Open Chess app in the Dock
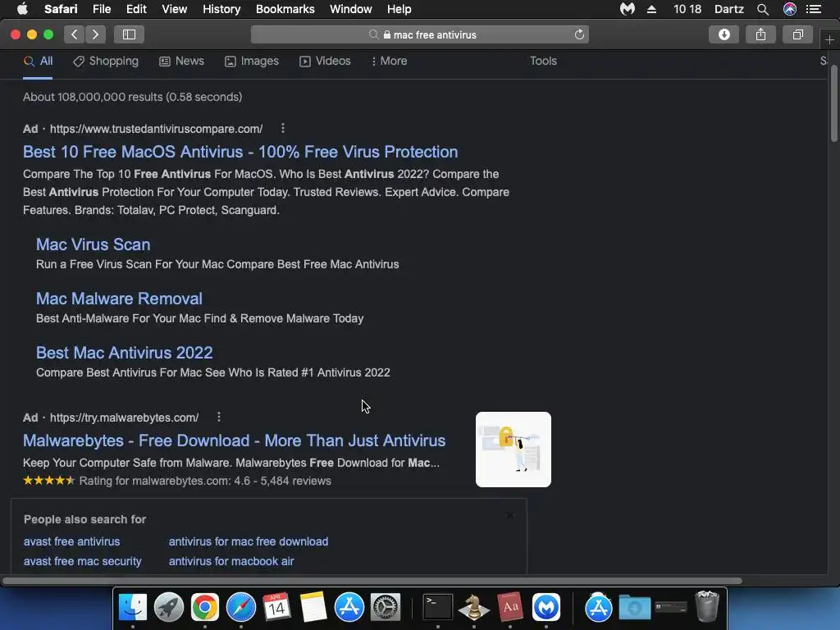Viewport: 840px width, 630px height. tap(473, 607)
